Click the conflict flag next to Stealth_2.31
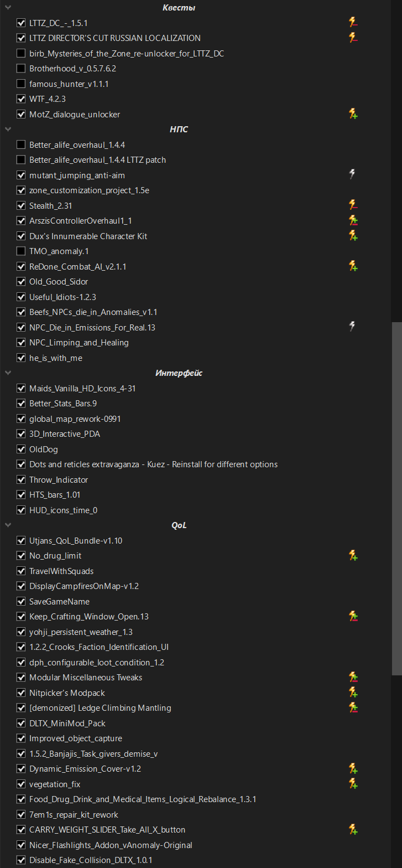The image size is (402, 868). (353, 205)
